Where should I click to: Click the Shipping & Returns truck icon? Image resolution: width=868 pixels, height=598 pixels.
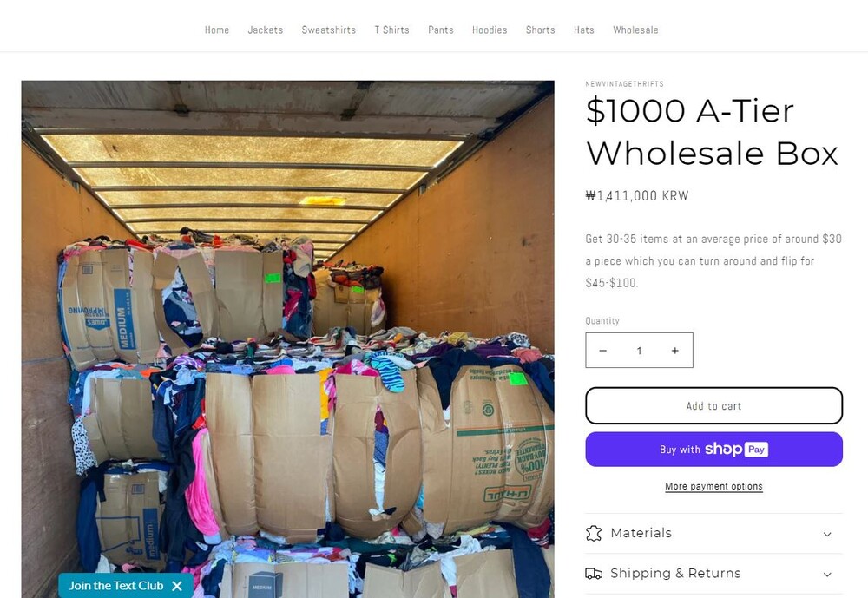point(594,573)
